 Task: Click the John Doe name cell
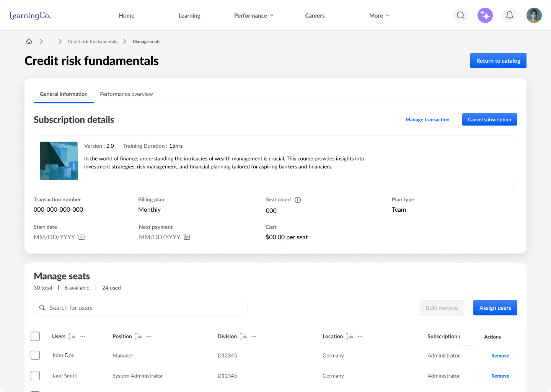[63, 355]
